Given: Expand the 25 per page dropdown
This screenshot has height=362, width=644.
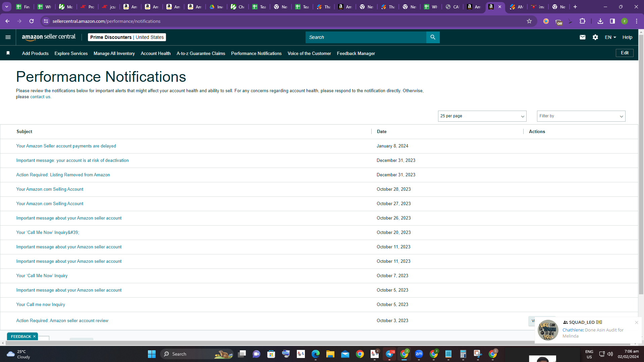Looking at the screenshot, I should [x=482, y=116].
